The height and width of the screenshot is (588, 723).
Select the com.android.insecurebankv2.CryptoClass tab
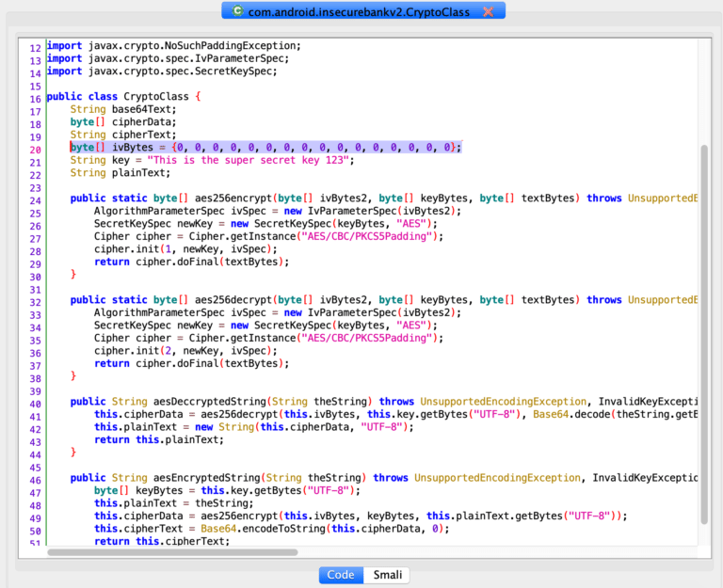[x=362, y=11]
